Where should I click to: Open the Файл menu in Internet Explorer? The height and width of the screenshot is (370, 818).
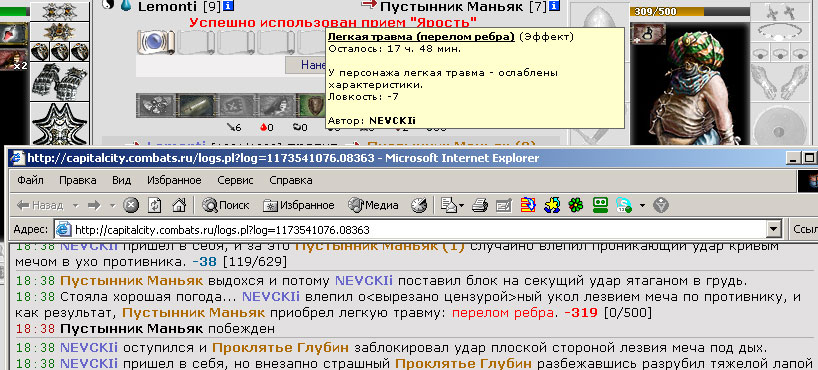tap(30, 181)
